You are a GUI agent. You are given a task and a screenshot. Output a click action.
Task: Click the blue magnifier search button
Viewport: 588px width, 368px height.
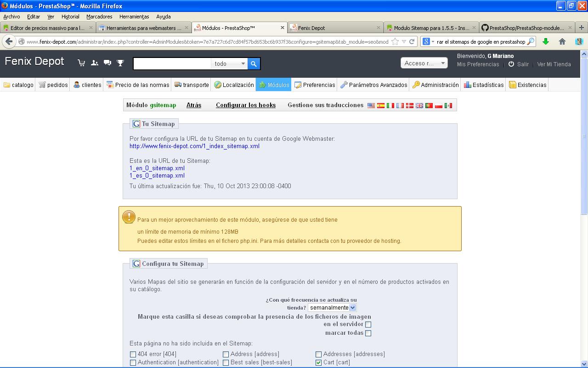coord(254,64)
